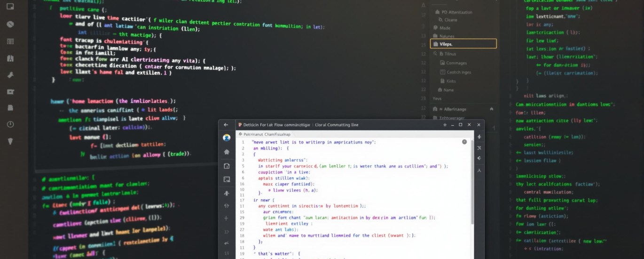Open the Commages tree entry
The image size is (644, 259).
[456, 63]
